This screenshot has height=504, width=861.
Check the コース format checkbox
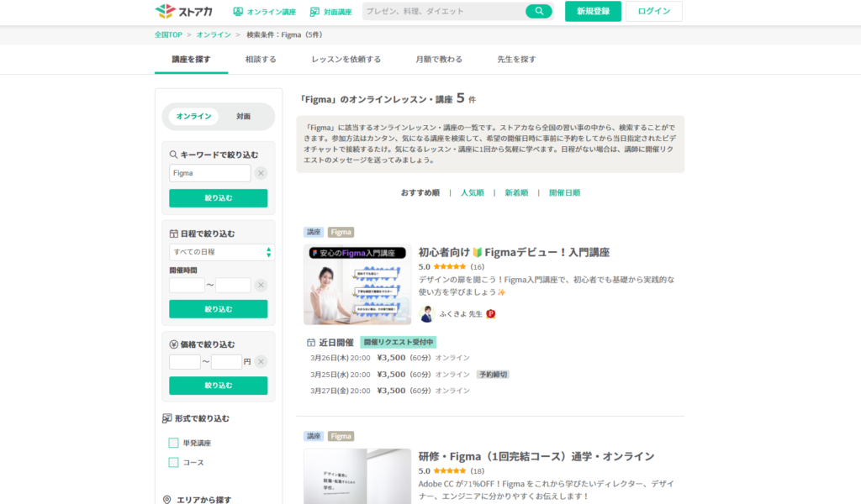(x=174, y=462)
